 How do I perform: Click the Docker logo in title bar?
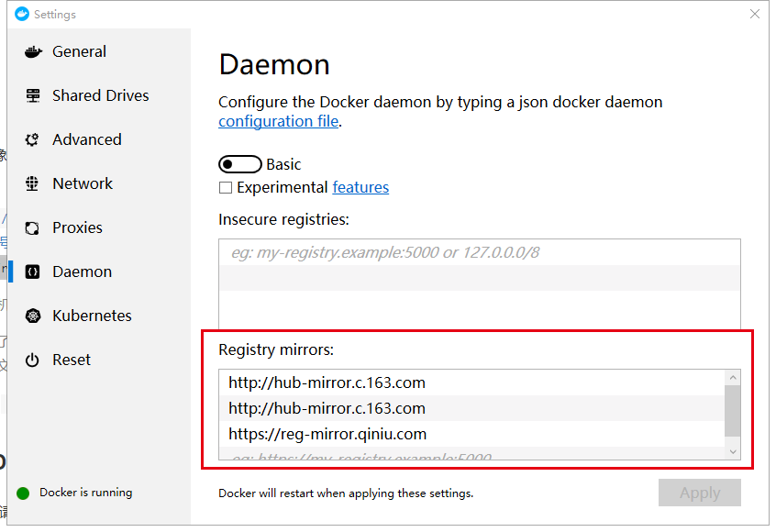(x=22, y=14)
